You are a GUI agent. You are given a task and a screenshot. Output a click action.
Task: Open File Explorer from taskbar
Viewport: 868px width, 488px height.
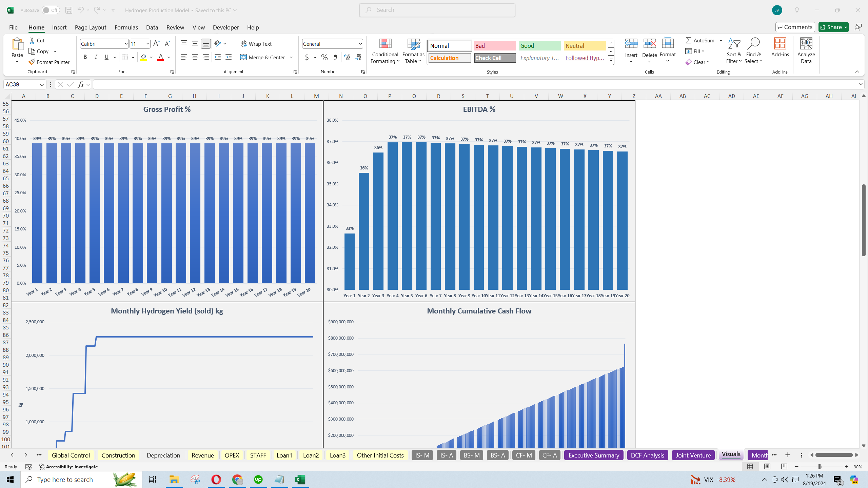(174, 480)
